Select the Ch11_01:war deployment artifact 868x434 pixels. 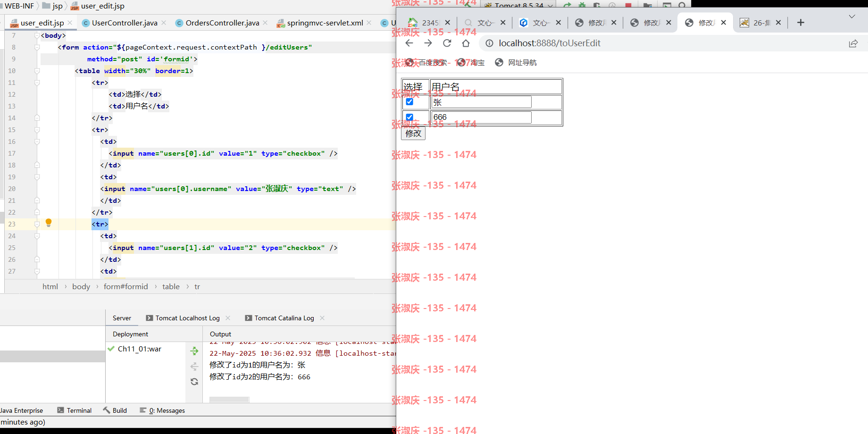139,349
